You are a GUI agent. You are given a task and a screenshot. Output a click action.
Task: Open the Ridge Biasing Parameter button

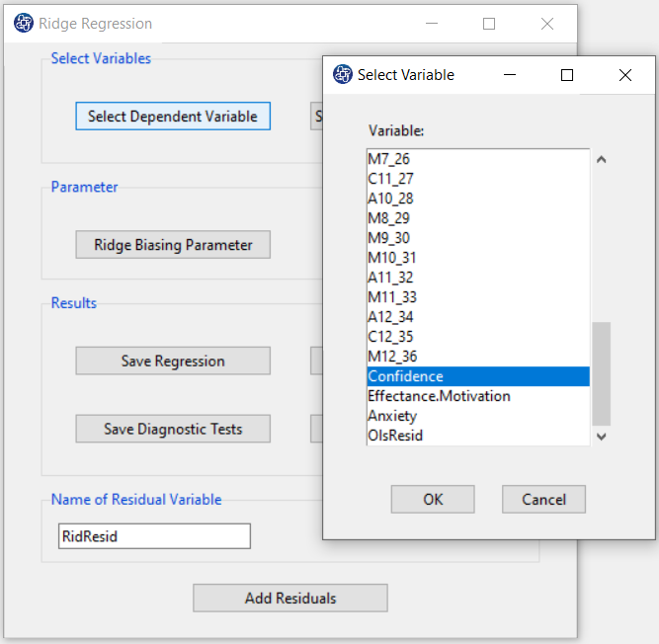click(x=173, y=245)
